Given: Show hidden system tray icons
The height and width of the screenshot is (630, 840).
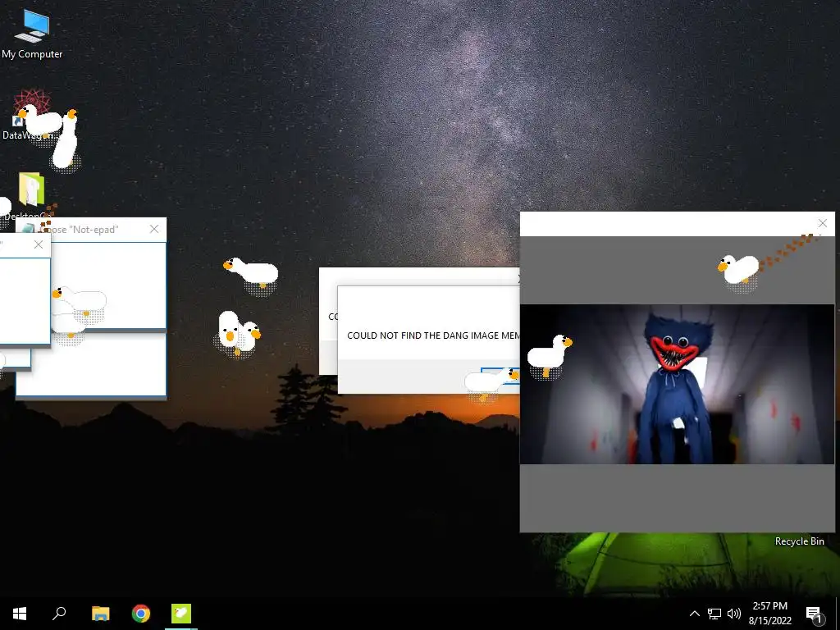Looking at the screenshot, I should (x=694, y=614).
